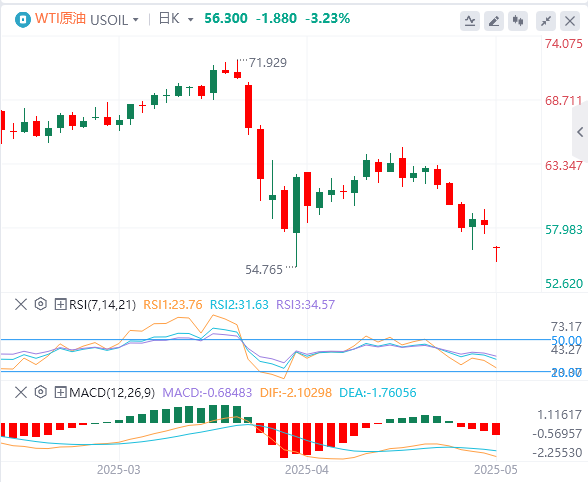Open RSI indicator settings gear

40,304
